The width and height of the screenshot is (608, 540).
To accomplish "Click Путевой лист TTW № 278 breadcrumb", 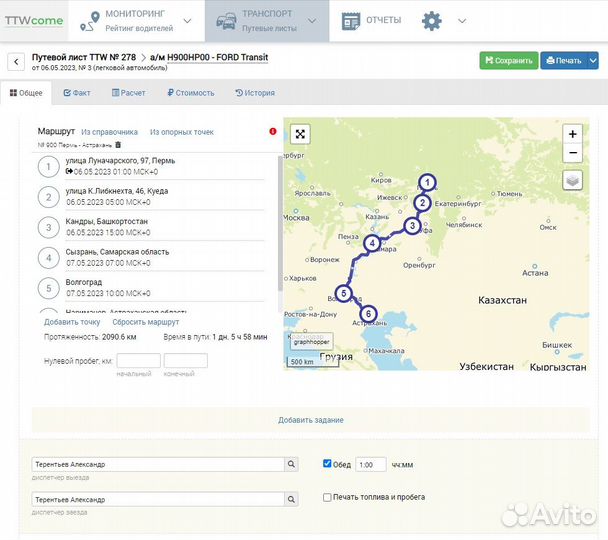I will tap(84, 57).
